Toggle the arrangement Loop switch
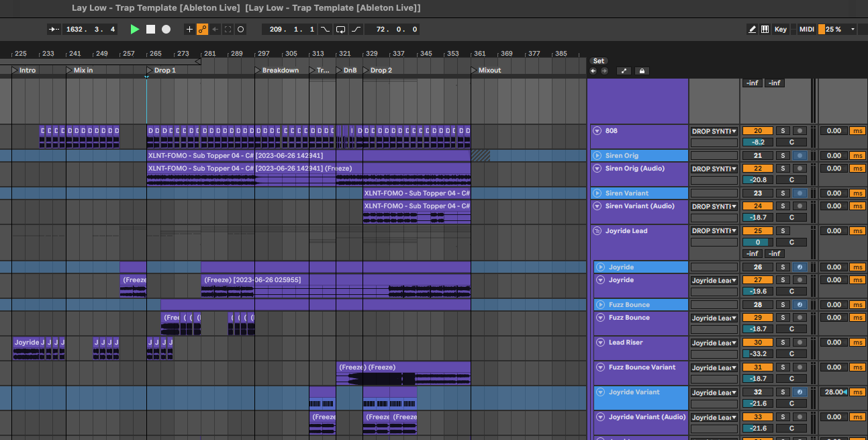 pyautogui.click(x=340, y=30)
